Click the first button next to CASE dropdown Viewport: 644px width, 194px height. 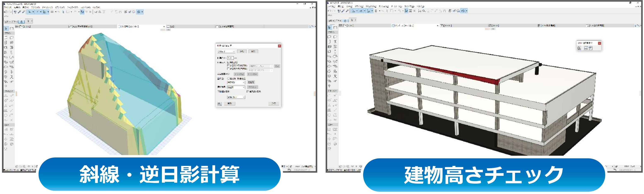tap(242, 51)
